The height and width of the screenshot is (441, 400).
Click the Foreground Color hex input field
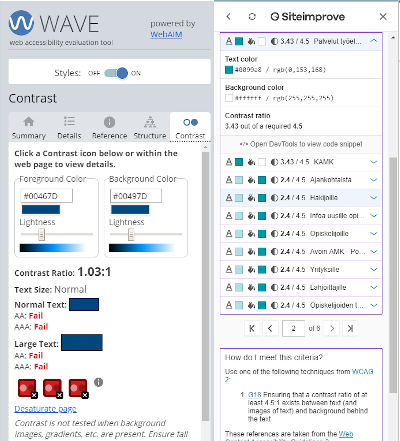(46, 196)
